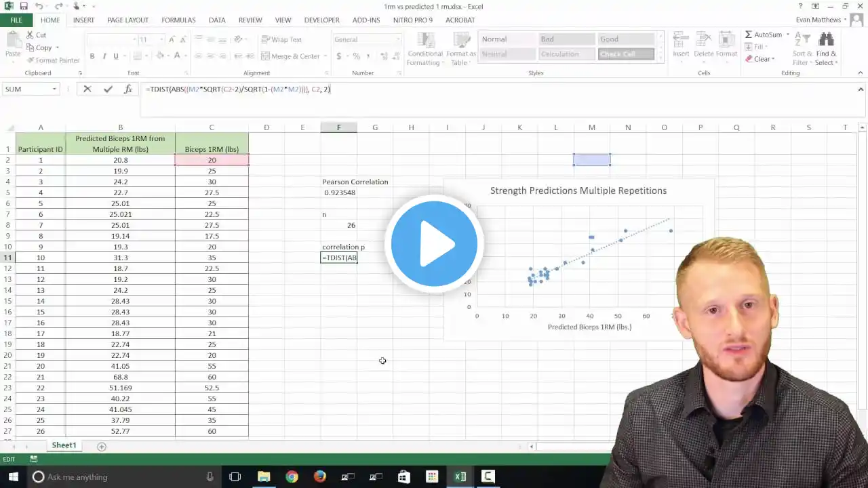Viewport: 868px width, 488px height.
Task: Expand the formula bar
Action: pos(861,89)
